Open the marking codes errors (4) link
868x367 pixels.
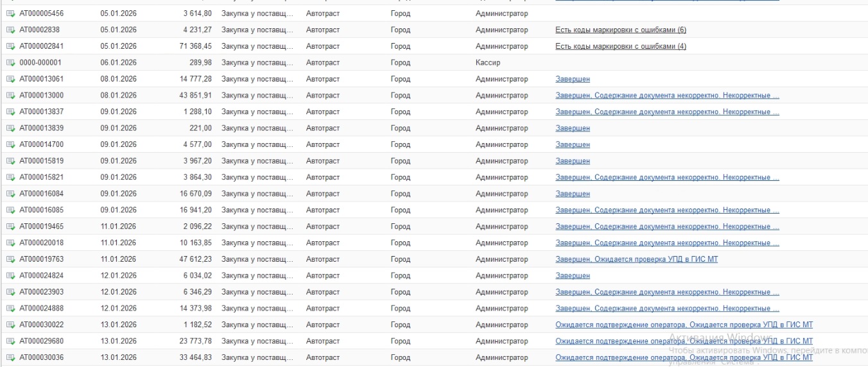pyautogui.click(x=620, y=46)
